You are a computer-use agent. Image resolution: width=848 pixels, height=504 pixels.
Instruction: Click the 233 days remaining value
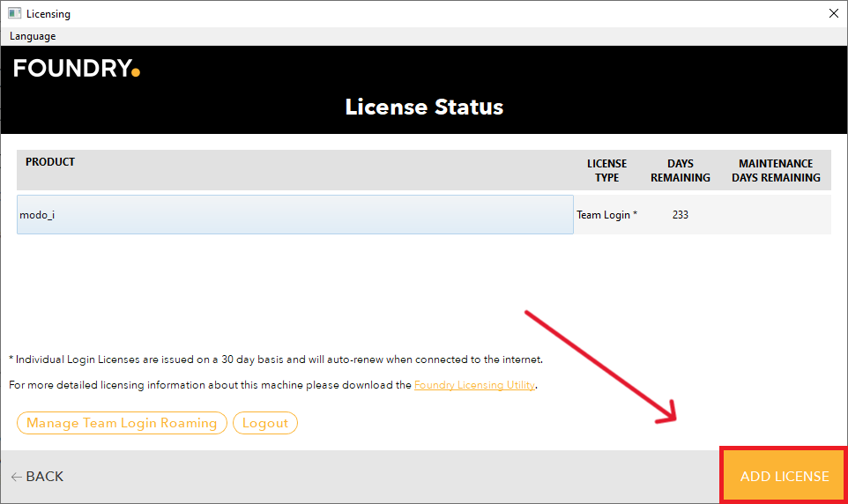pos(680,215)
